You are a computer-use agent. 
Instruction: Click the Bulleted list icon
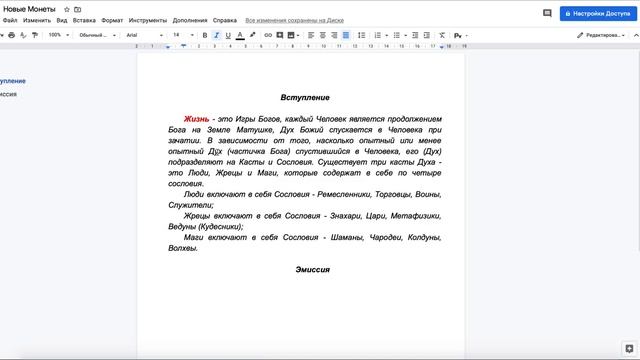tap(396, 36)
